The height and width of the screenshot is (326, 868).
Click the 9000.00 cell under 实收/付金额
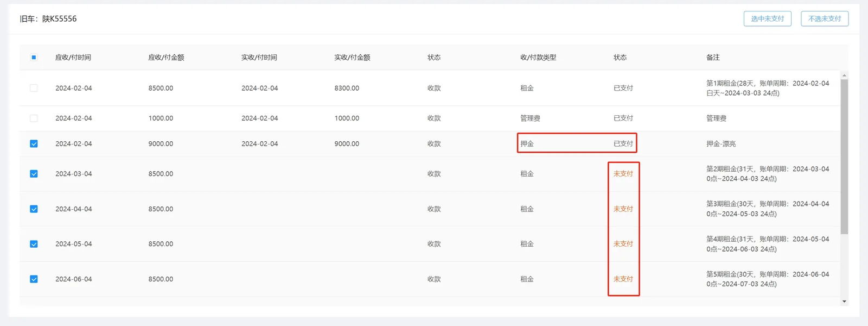click(347, 144)
